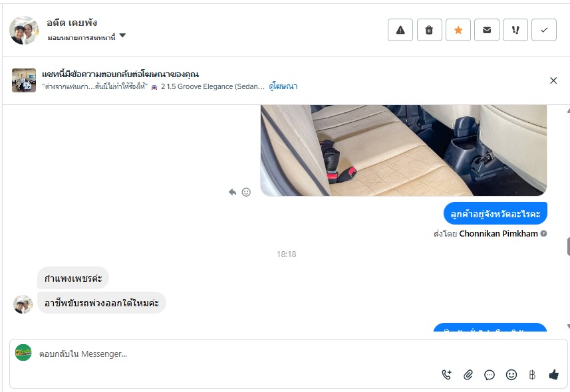
Task: Attach a file using paperclip icon
Action: 468,375
